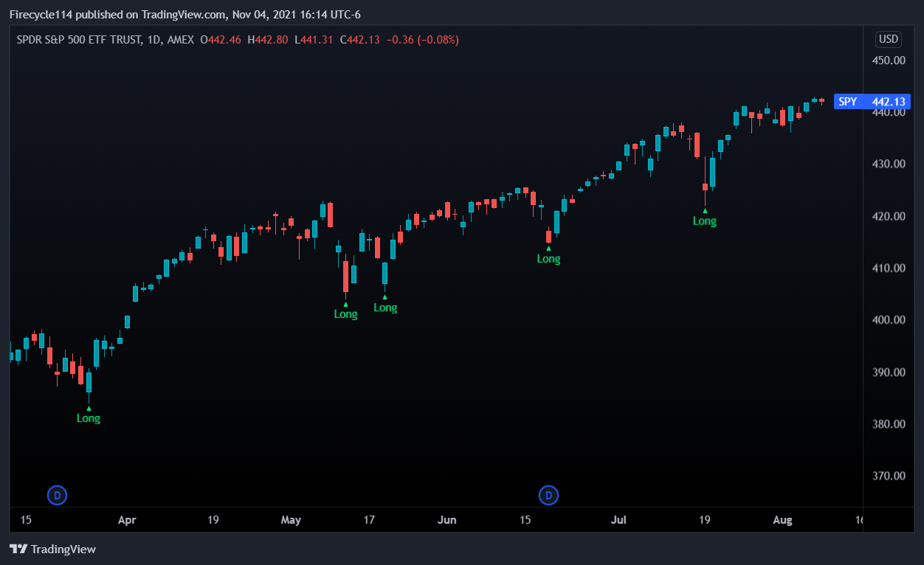The width and height of the screenshot is (924, 565).
Task: Click the SPDR S&P 500 ETF TRUST title
Action: click(x=80, y=40)
